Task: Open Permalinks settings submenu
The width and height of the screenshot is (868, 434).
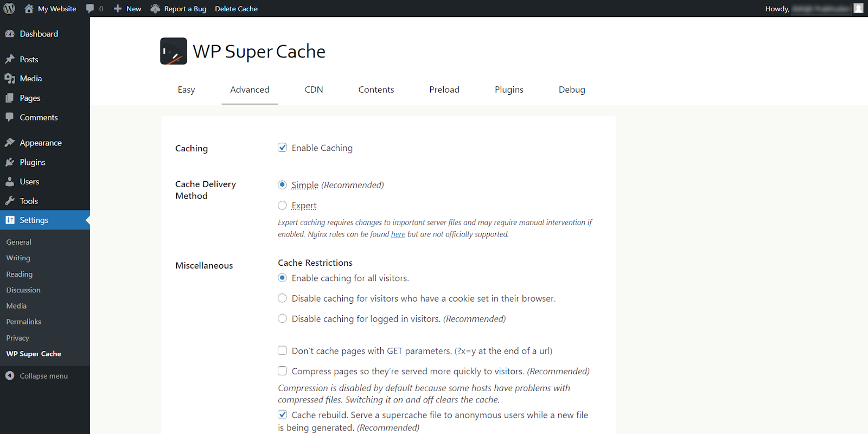Action: pos(24,321)
